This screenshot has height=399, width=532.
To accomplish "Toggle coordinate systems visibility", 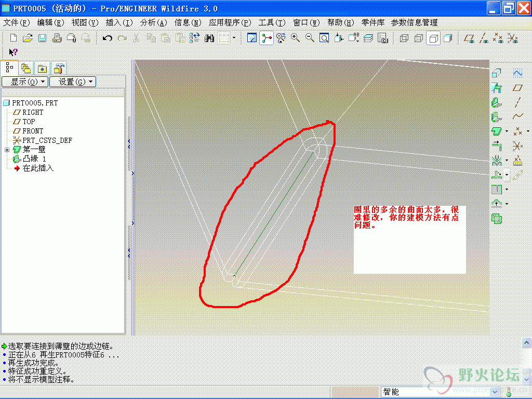I will 513,38.
